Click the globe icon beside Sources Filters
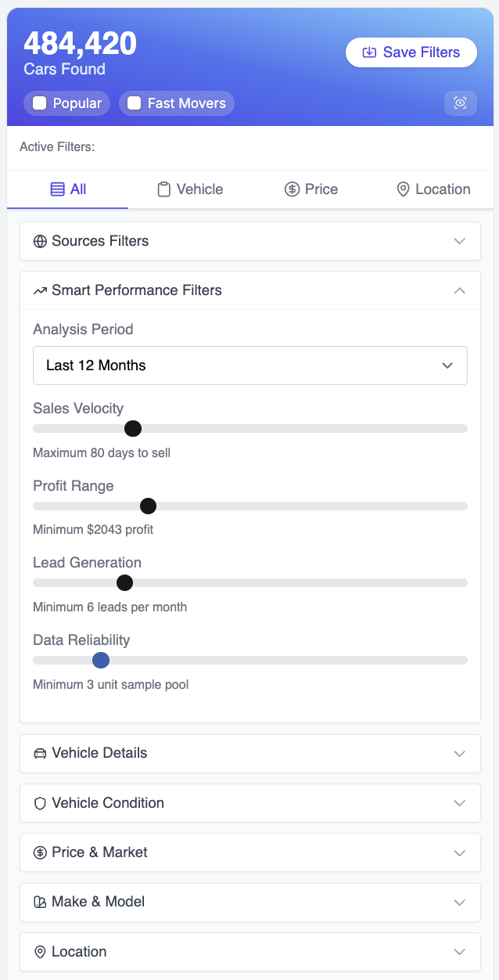Image resolution: width=499 pixels, height=980 pixels. tap(40, 241)
